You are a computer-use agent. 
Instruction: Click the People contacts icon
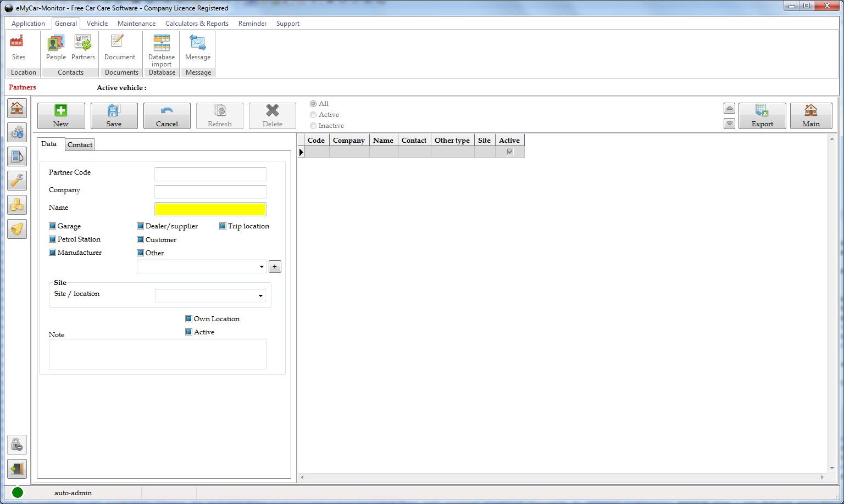coord(55,47)
